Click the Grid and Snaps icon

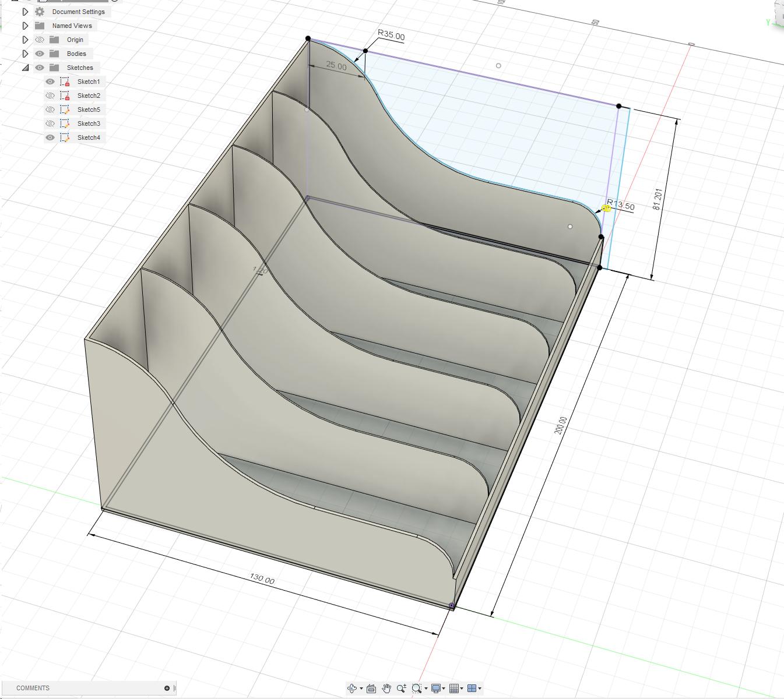pyautogui.click(x=454, y=688)
